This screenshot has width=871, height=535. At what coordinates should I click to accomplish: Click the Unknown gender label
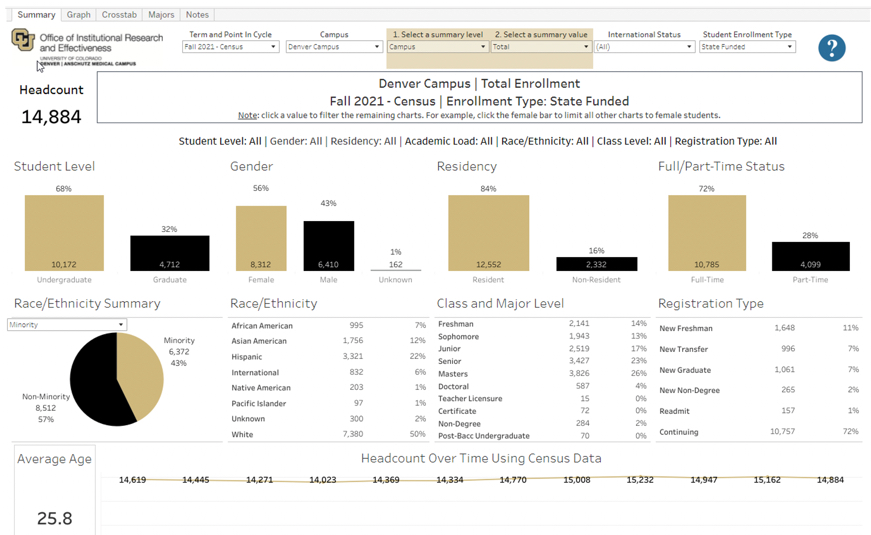(396, 279)
